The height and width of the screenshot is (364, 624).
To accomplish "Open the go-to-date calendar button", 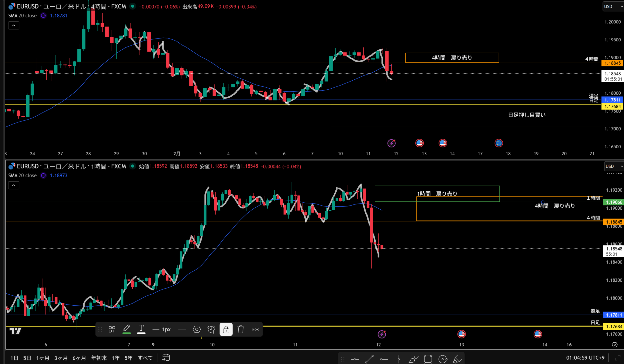I will point(166,358).
